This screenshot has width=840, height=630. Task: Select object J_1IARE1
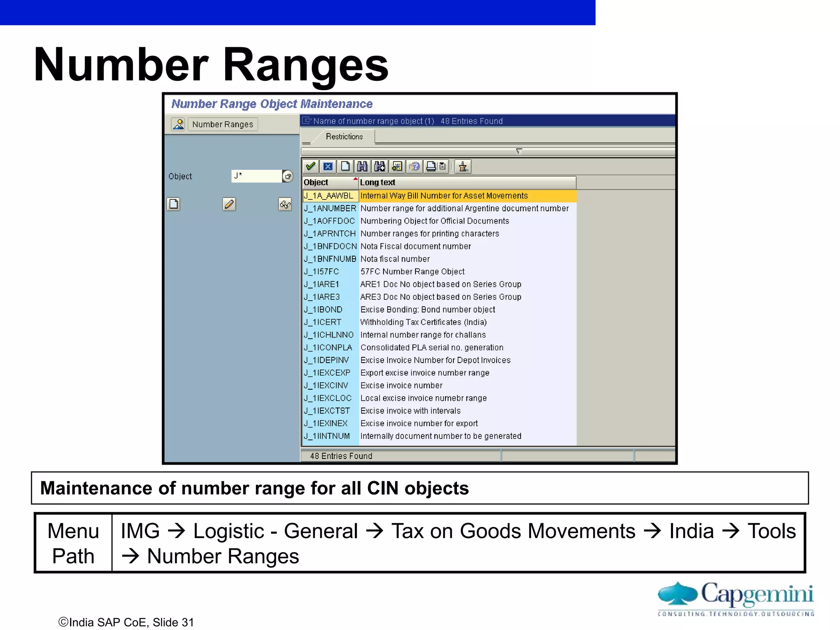click(x=322, y=284)
